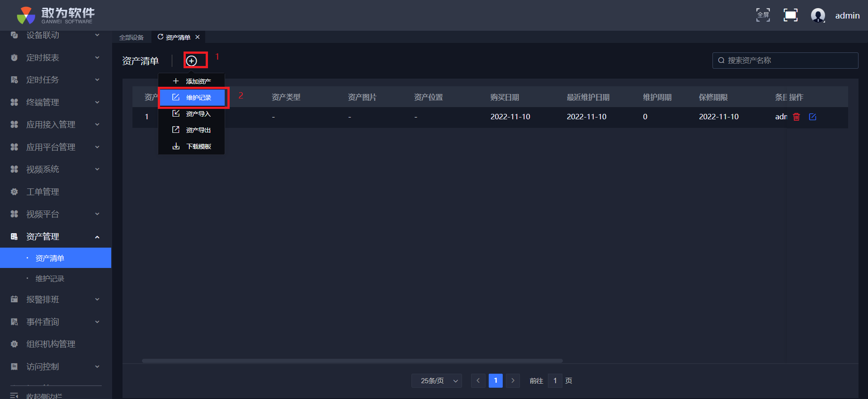This screenshot has height=399, width=868.
Task: Click the 操作 column header
Action: pos(796,97)
